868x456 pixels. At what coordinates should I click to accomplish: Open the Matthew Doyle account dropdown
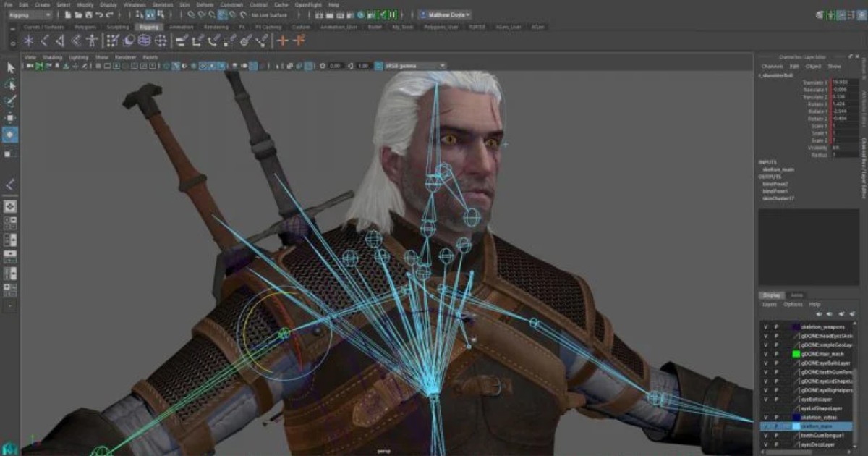pyautogui.click(x=446, y=14)
